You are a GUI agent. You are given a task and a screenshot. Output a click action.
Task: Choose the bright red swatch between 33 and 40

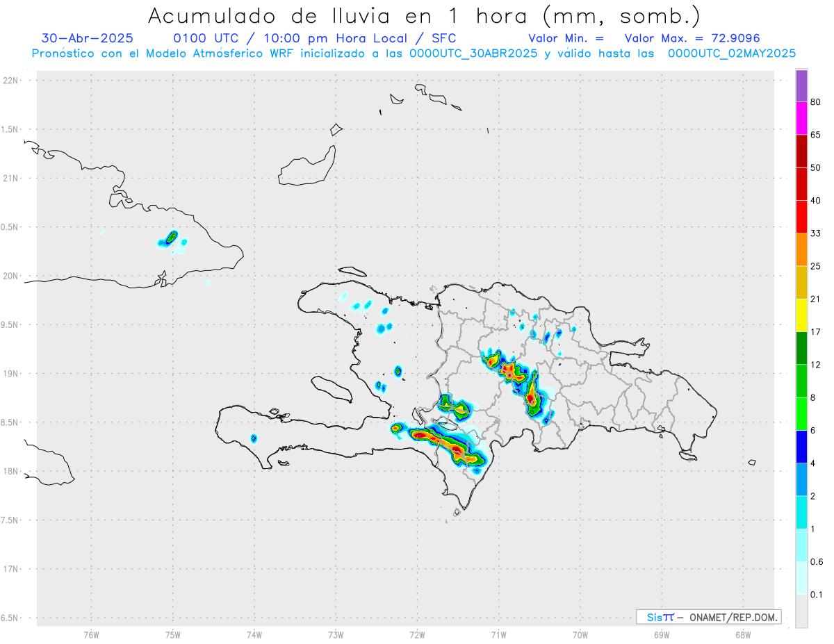click(x=801, y=217)
